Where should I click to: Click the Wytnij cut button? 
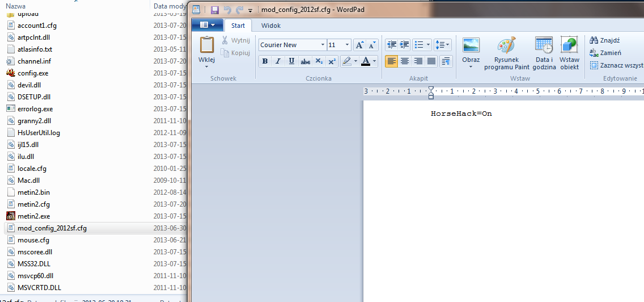point(236,40)
